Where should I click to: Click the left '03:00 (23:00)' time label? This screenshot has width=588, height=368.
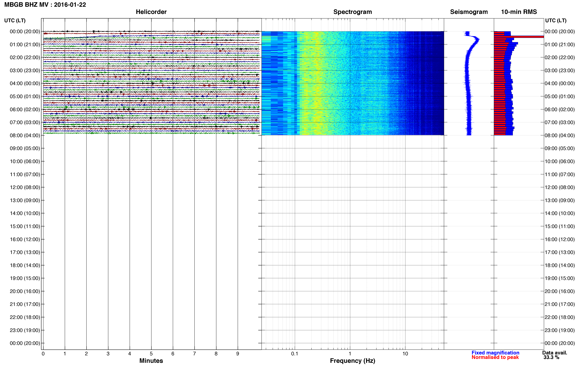[25, 70]
